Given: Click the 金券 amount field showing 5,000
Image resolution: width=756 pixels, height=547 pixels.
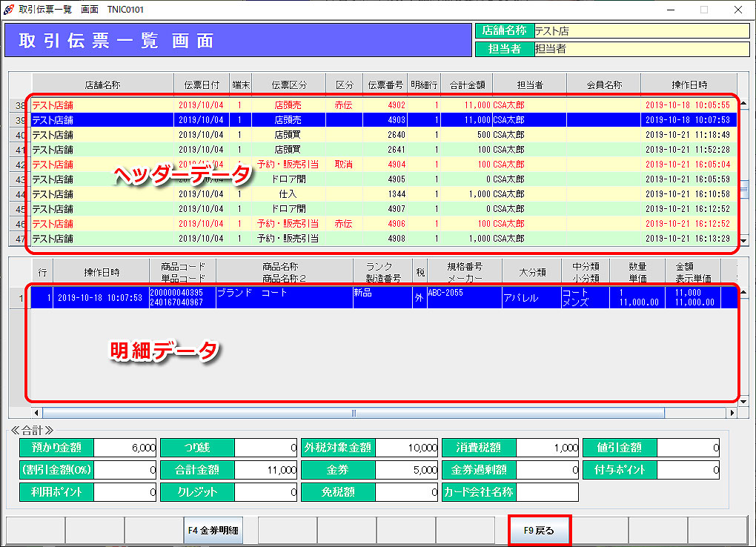Looking at the screenshot, I should click(x=407, y=470).
